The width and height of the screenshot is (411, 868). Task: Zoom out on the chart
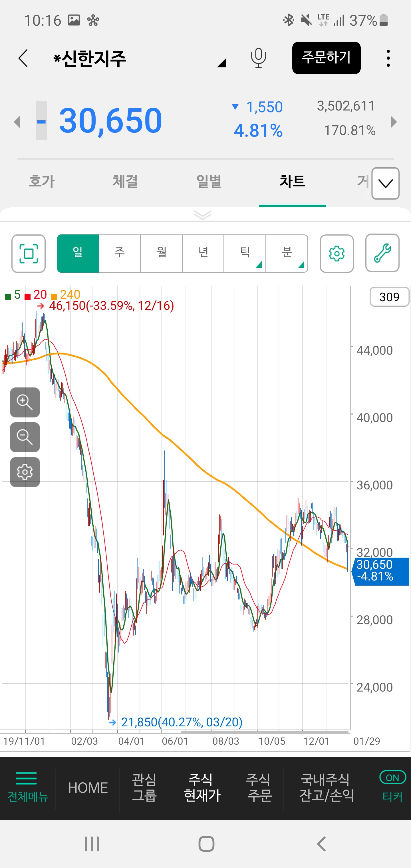tap(25, 437)
